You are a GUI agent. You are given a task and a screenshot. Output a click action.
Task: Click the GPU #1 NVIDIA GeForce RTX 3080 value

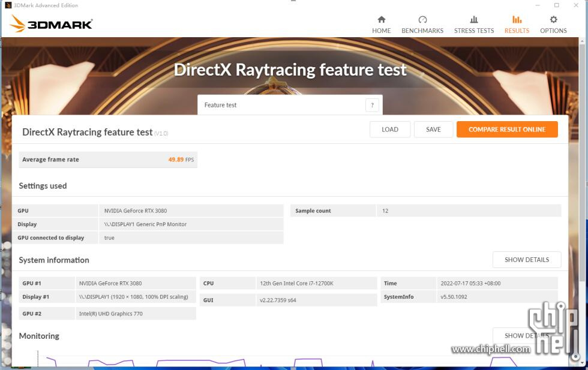[110, 284]
